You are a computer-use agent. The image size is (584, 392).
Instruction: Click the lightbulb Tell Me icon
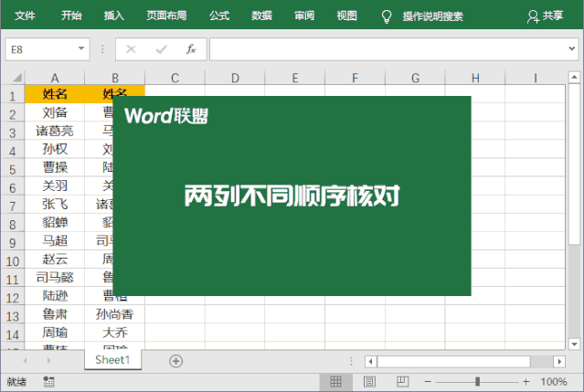click(387, 16)
